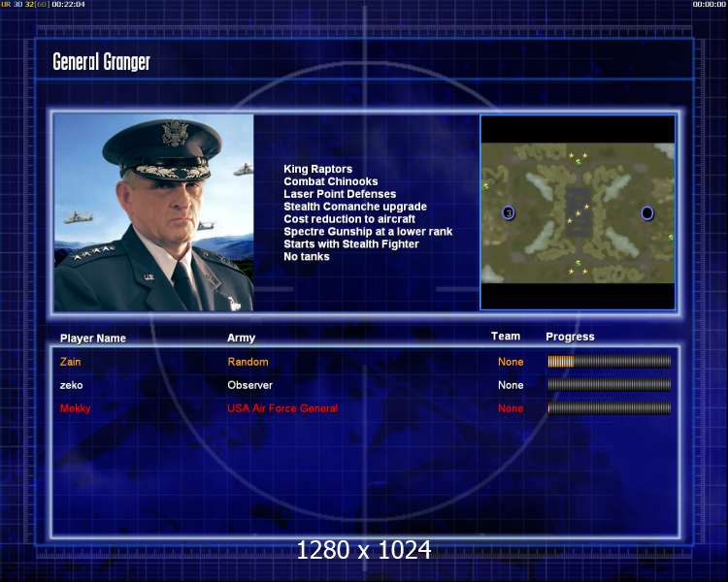Click the Player Name column header

pos(93,339)
